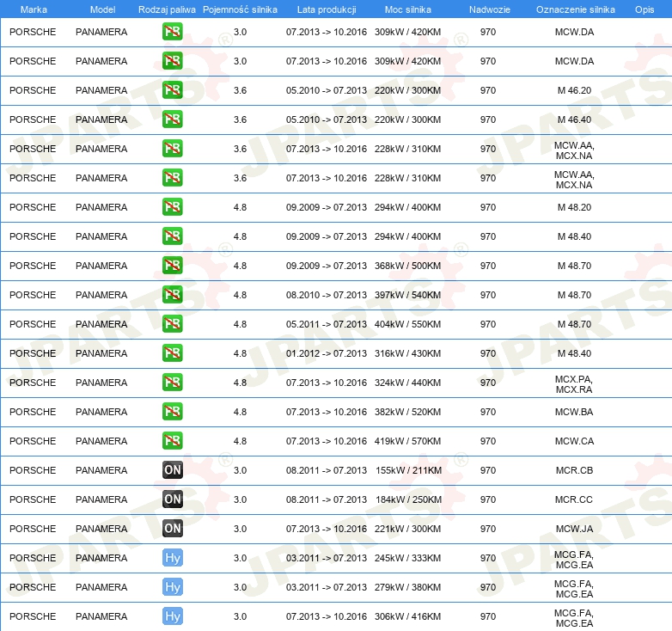Click the power value 306kW / 416KM

[407, 616]
